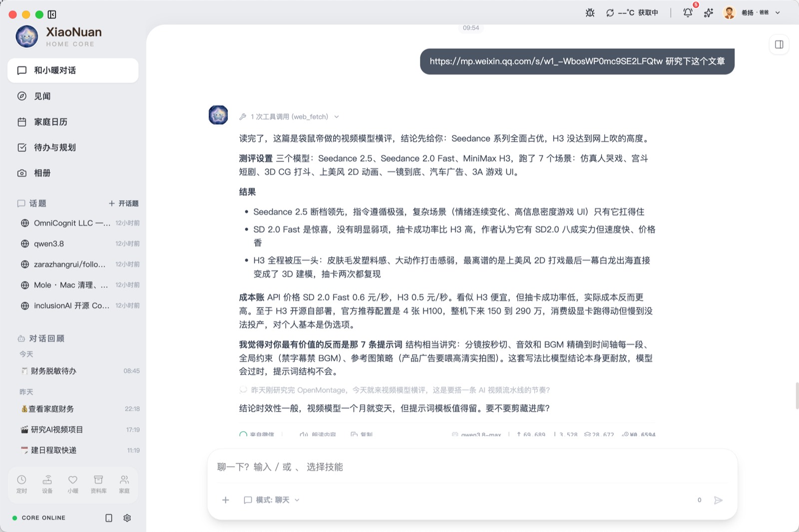The width and height of the screenshot is (799, 532).
Task: Open topic Mole · Mac 清理
Action: [x=79, y=285]
